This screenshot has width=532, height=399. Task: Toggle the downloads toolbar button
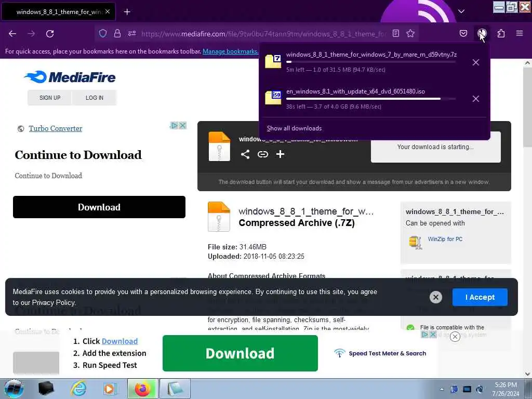pos(482,33)
